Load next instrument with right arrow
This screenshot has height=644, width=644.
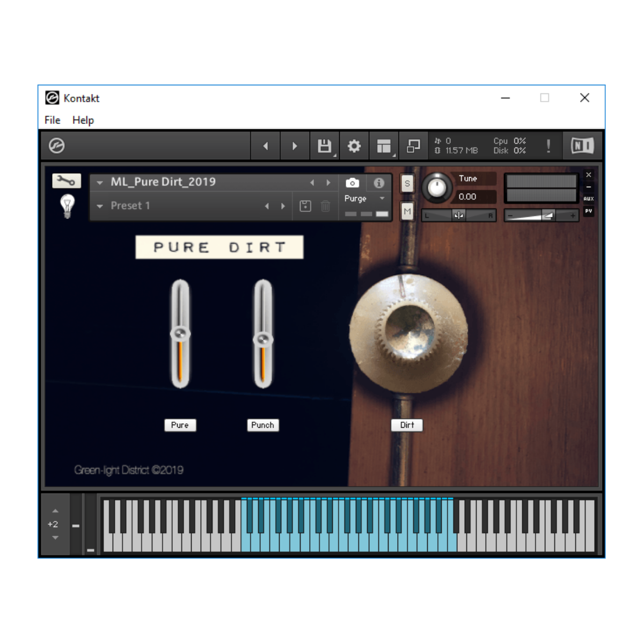point(328,183)
